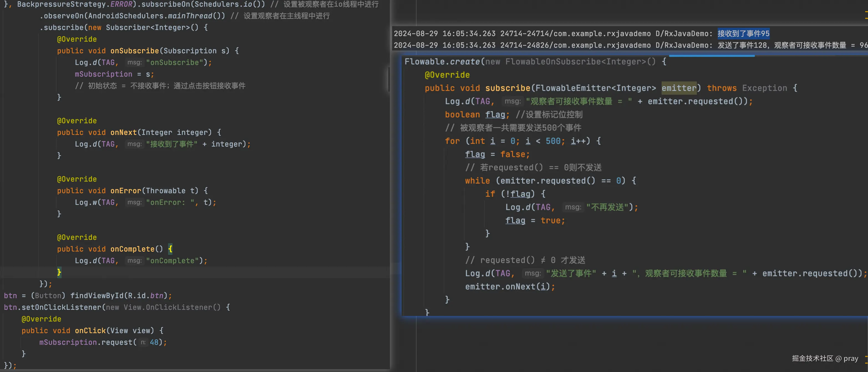This screenshot has height=372, width=868.
Task: Click 'Flowable.create' method call
Action: [x=442, y=62]
